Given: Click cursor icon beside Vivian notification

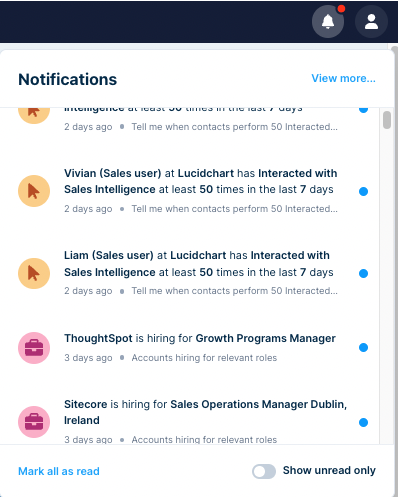Looking at the screenshot, I should (x=34, y=191).
